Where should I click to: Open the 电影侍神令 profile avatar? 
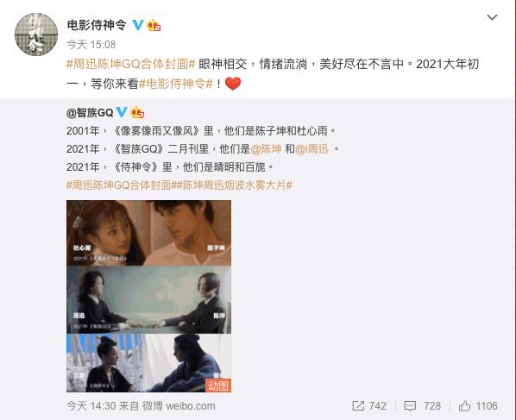36,34
